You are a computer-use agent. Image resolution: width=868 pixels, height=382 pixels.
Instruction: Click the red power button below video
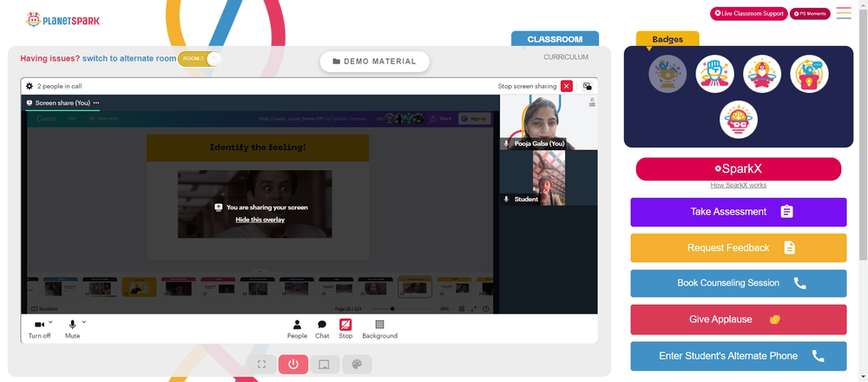pos(293,365)
